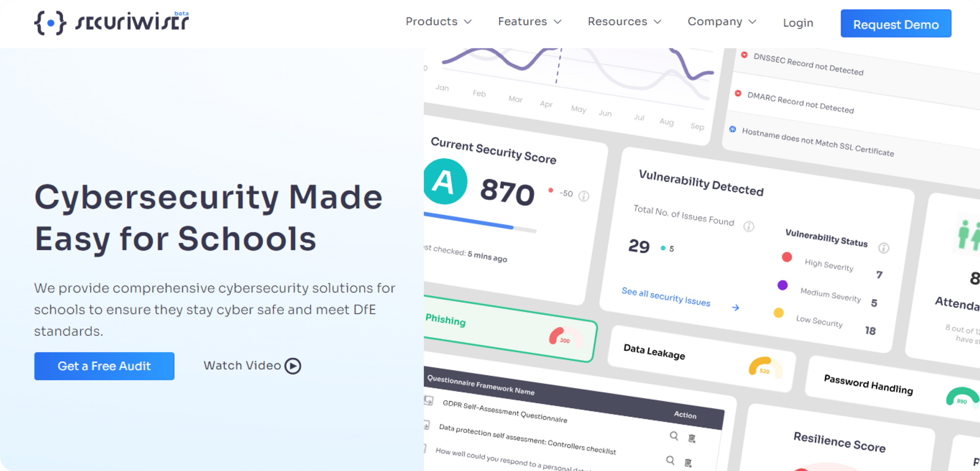Click the Securiwiser logo icon
This screenshot has width=980, height=471.
click(x=50, y=23)
